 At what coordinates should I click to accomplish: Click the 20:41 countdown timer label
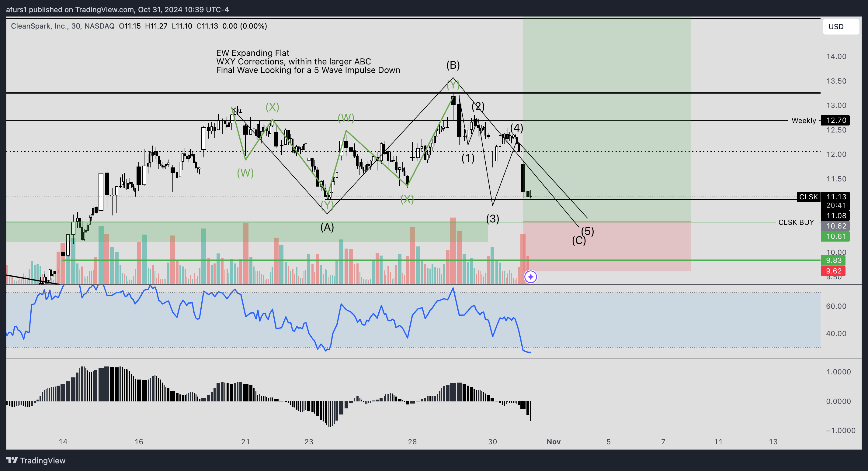point(836,205)
